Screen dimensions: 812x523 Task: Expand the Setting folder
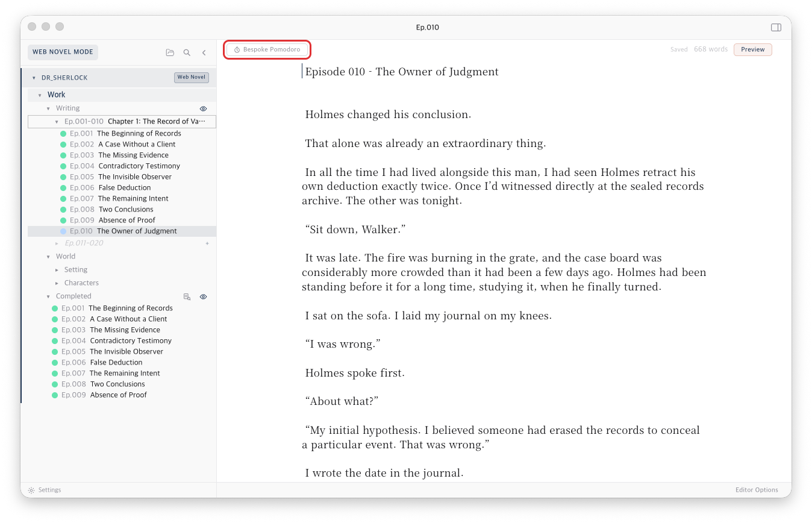pyautogui.click(x=57, y=270)
